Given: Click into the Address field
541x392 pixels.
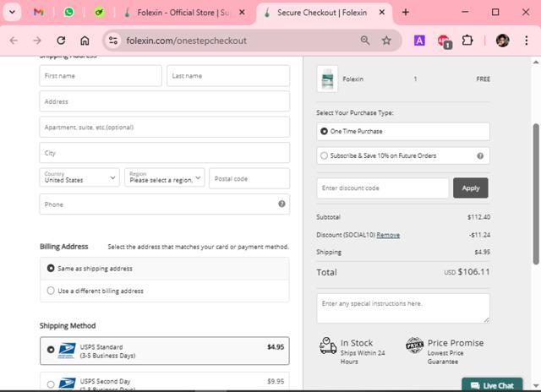Looking at the screenshot, I should pos(165,101).
